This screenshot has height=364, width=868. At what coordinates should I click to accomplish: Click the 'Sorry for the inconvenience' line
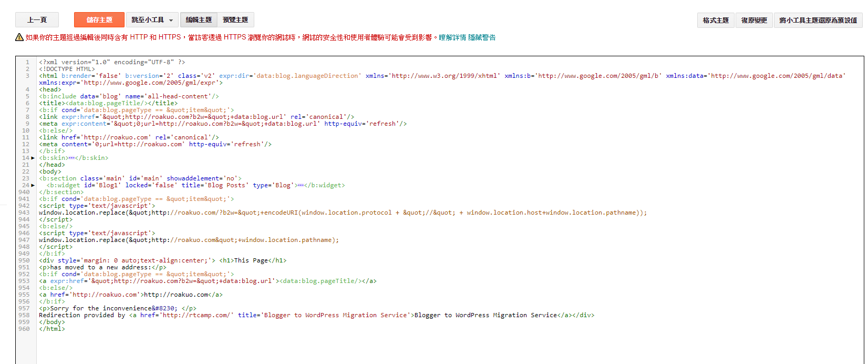(118, 308)
